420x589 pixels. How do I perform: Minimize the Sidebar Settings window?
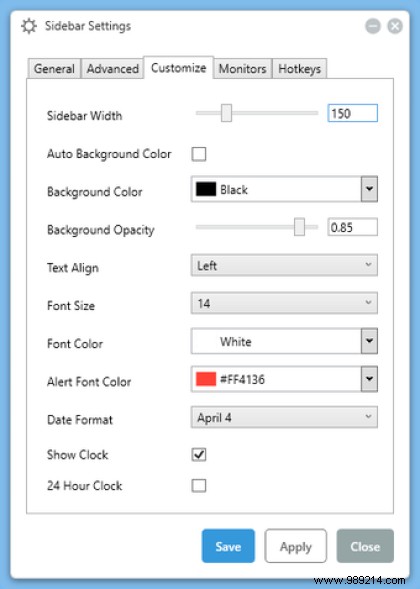point(373,26)
